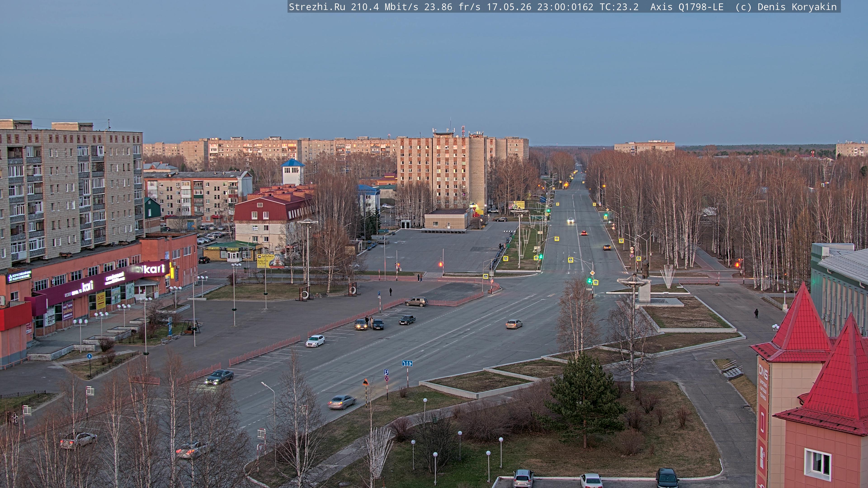The image size is (868, 488).
Task: Click the blurred moving car near the striped pole
Action: 342,401
